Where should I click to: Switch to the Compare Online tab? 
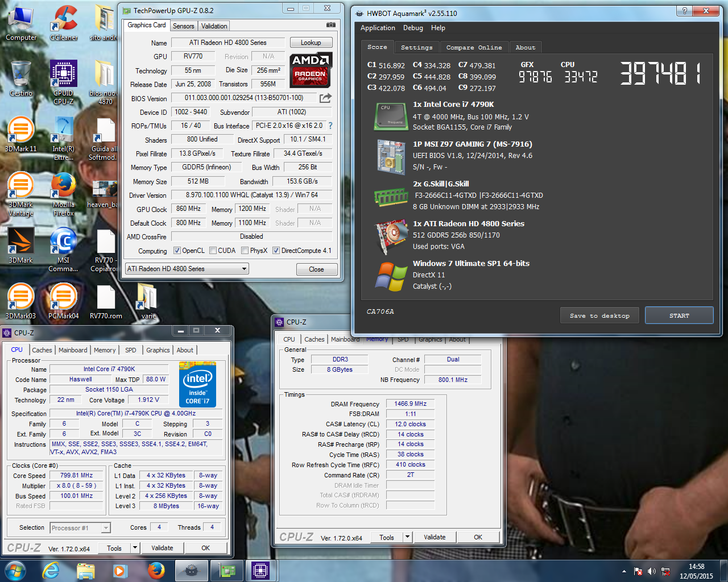pyautogui.click(x=474, y=48)
